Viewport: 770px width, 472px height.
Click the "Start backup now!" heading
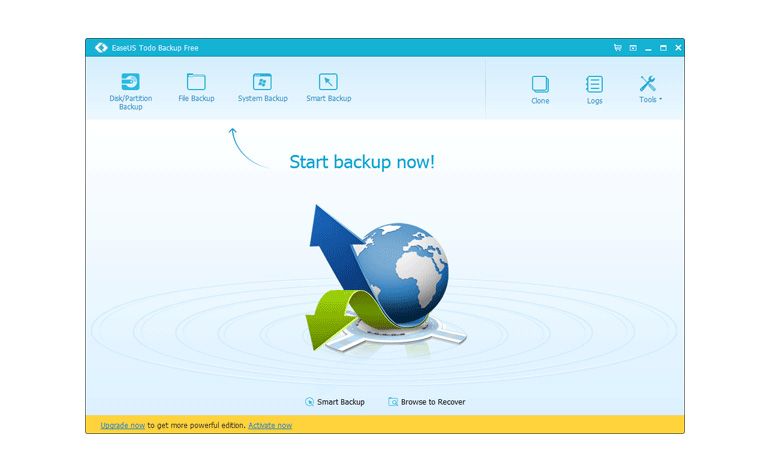pos(362,161)
